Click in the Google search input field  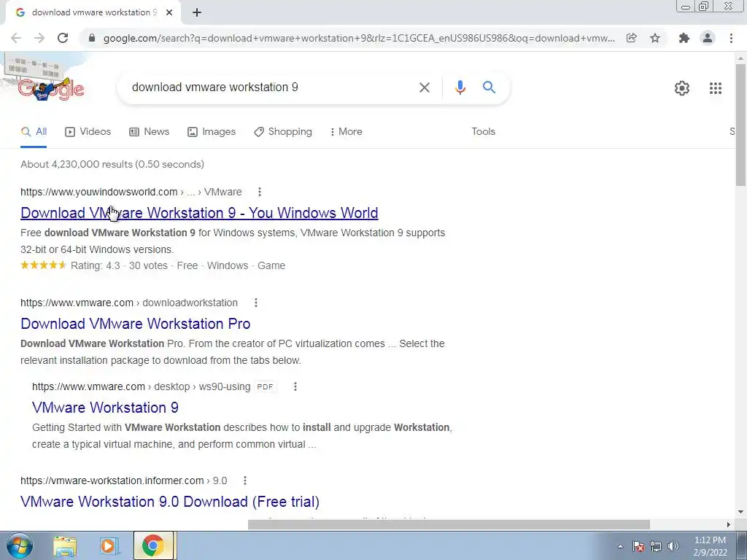click(271, 87)
